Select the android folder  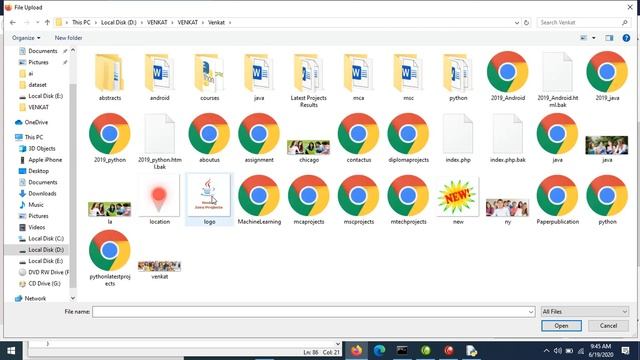click(x=160, y=77)
